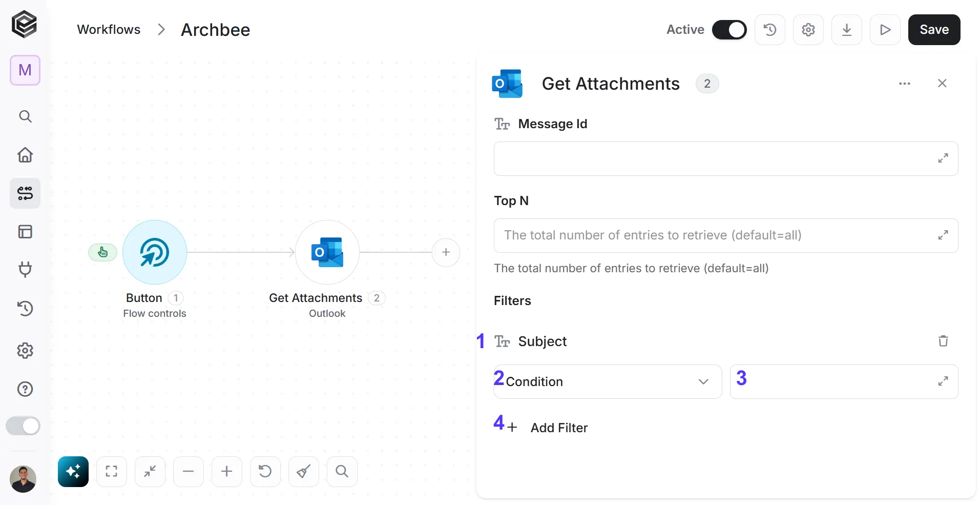Download the workflow
The image size is (980, 505).
(847, 30)
